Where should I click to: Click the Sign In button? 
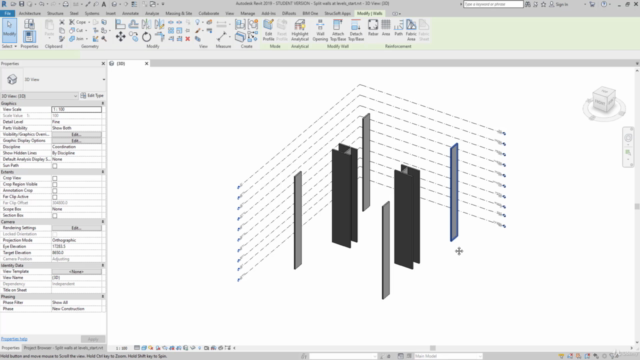(x=558, y=4)
